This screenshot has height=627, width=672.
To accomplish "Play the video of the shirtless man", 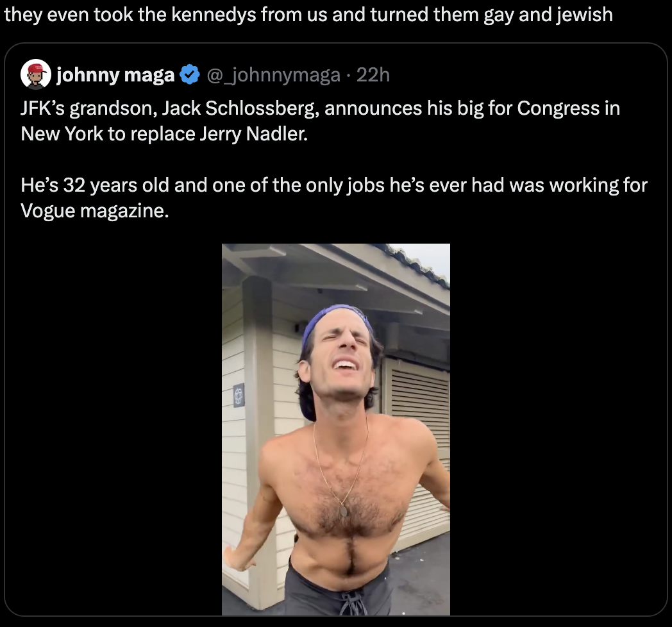I will point(336,430).
